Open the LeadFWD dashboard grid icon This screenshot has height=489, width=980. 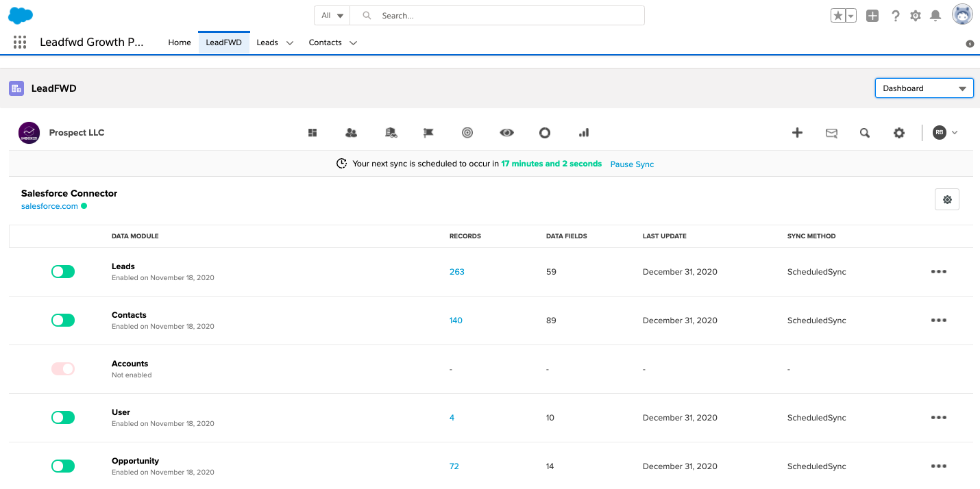click(x=313, y=133)
